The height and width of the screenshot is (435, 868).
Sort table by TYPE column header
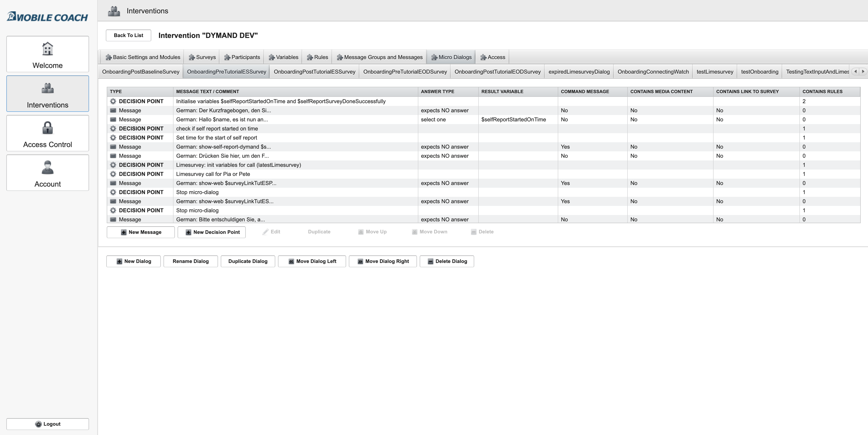tap(116, 91)
